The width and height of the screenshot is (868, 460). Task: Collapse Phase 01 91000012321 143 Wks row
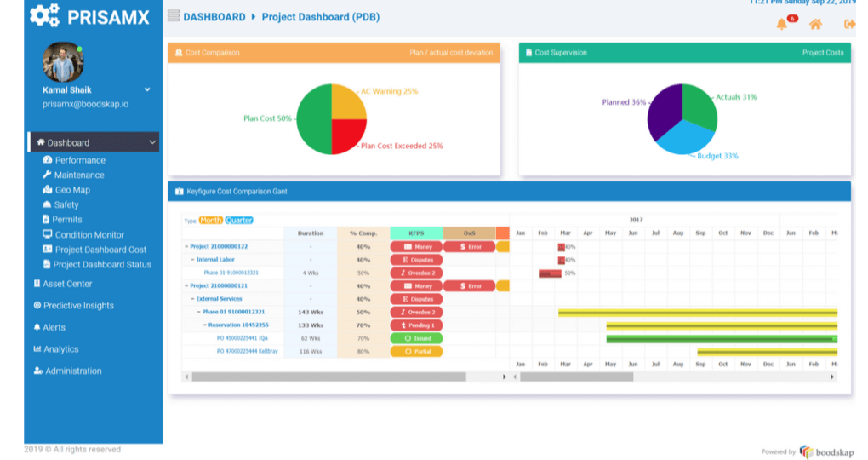click(199, 312)
